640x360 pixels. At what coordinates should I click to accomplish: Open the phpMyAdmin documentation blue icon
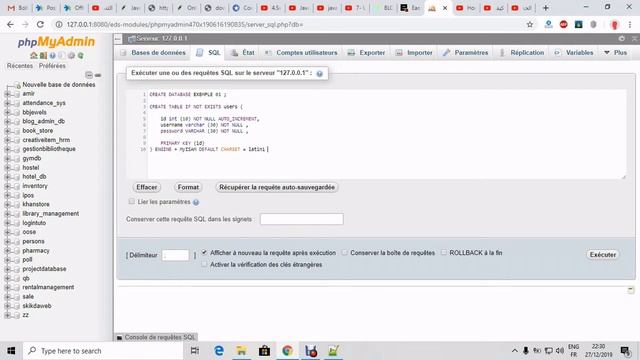(53, 55)
